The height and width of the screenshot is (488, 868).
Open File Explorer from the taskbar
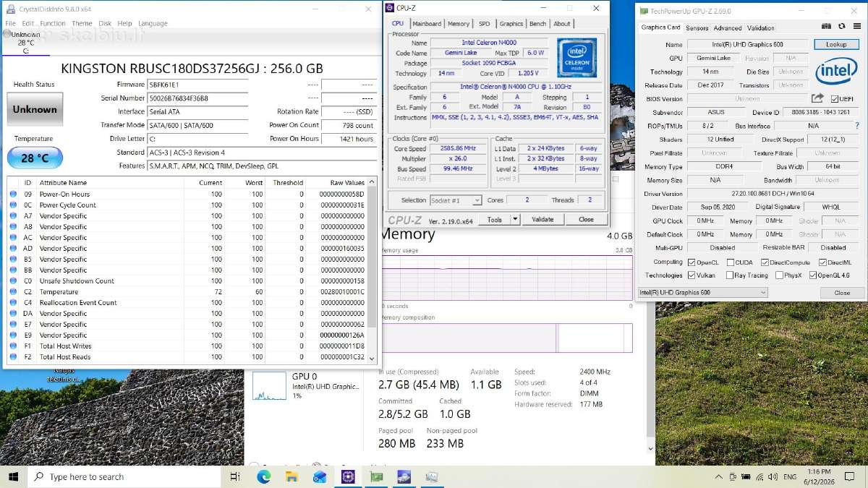292,476
